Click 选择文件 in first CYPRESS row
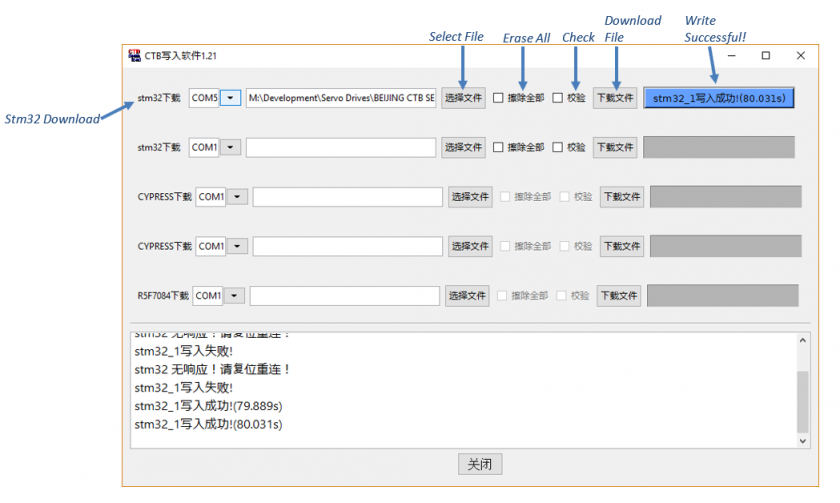 pos(470,197)
